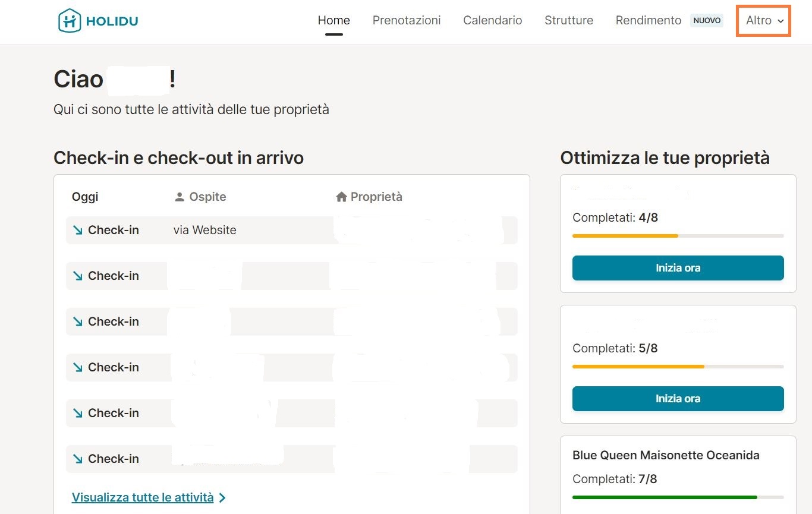Go to the Strutture tab
812x514 pixels.
tap(568, 20)
